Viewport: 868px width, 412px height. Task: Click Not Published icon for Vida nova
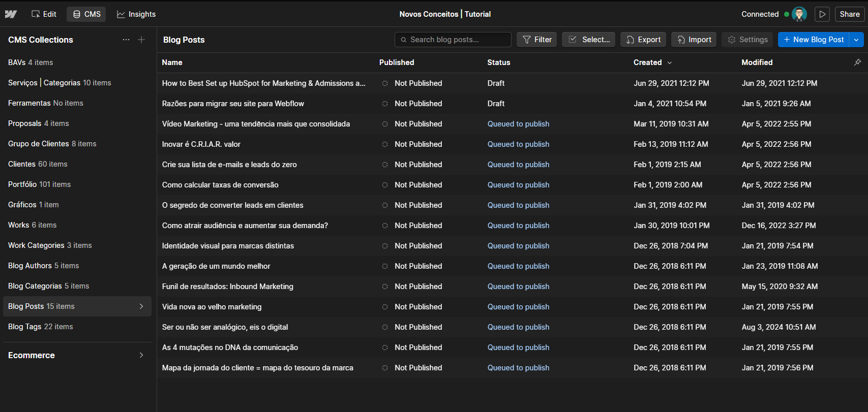pyautogui.click(x=385, y=307)
